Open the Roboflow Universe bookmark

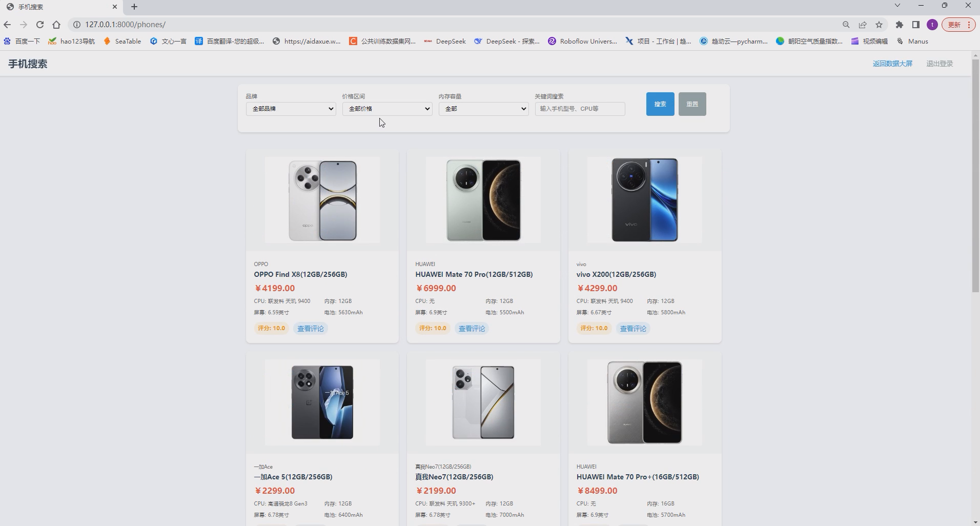583,41
